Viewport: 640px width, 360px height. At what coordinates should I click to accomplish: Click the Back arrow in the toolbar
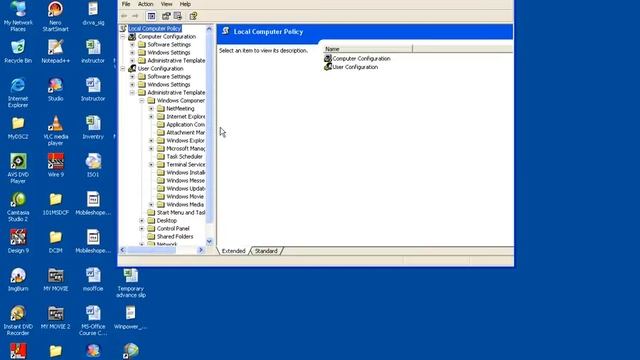(x=124, y=16)
